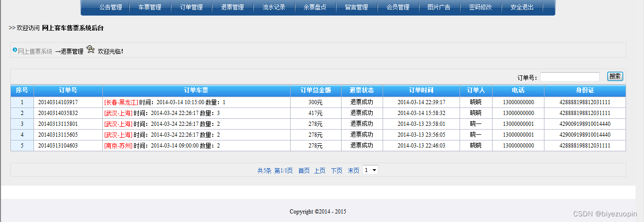Click the 417元 amount cell
The image size is (644, 222).
[x=316, y=113]
